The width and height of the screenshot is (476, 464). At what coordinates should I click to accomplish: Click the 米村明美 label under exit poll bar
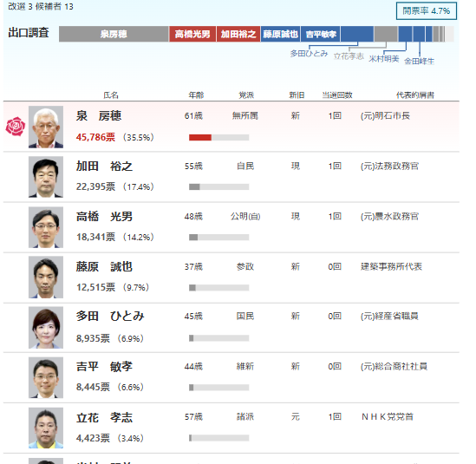coord(384,59)
